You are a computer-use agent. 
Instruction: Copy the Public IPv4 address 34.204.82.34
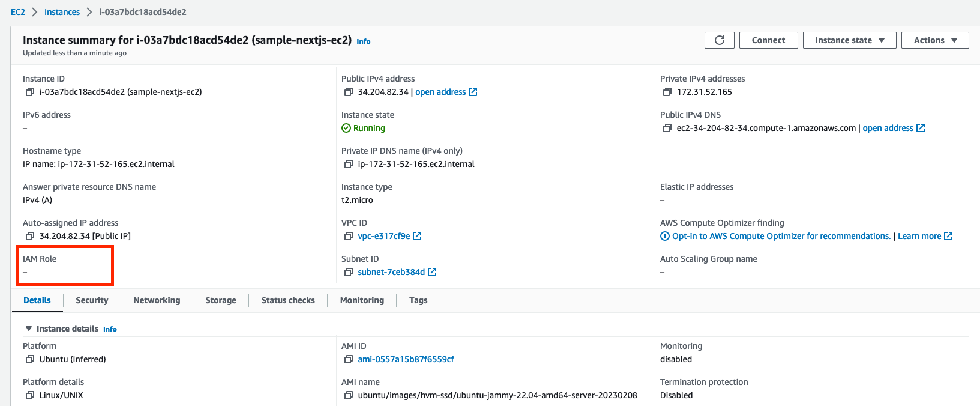(349, 92)
